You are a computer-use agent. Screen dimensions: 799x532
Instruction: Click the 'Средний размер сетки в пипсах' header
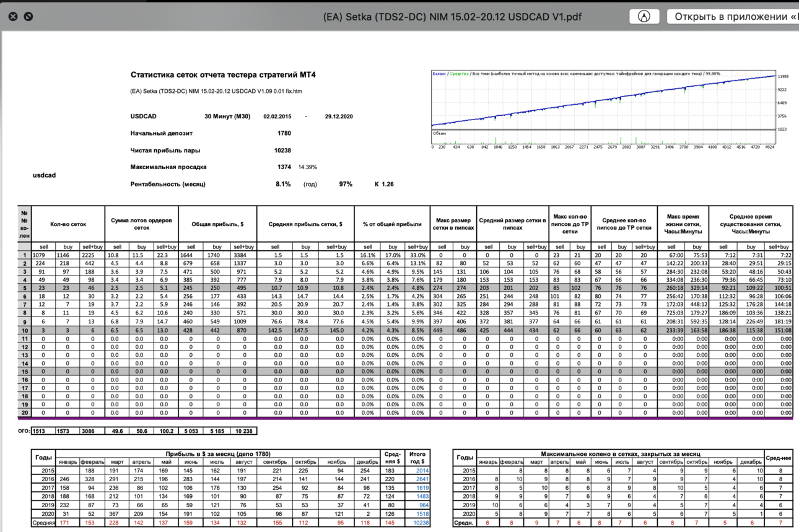[512, 224]
